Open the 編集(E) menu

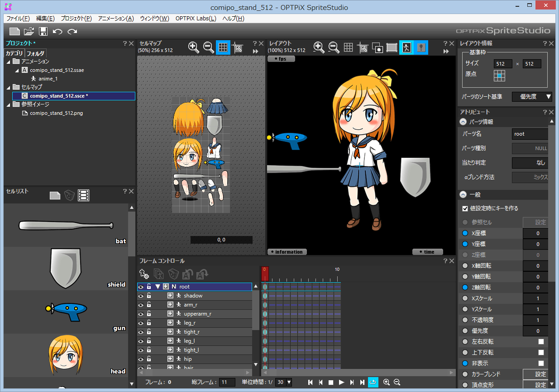tap(45, 19)
